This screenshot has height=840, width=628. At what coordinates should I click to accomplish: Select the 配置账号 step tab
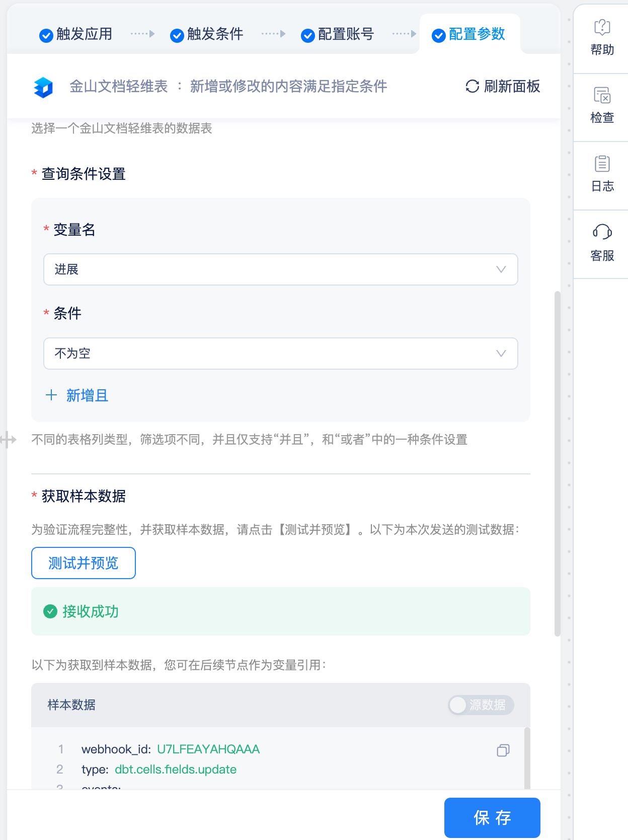(x=338, y=34)
